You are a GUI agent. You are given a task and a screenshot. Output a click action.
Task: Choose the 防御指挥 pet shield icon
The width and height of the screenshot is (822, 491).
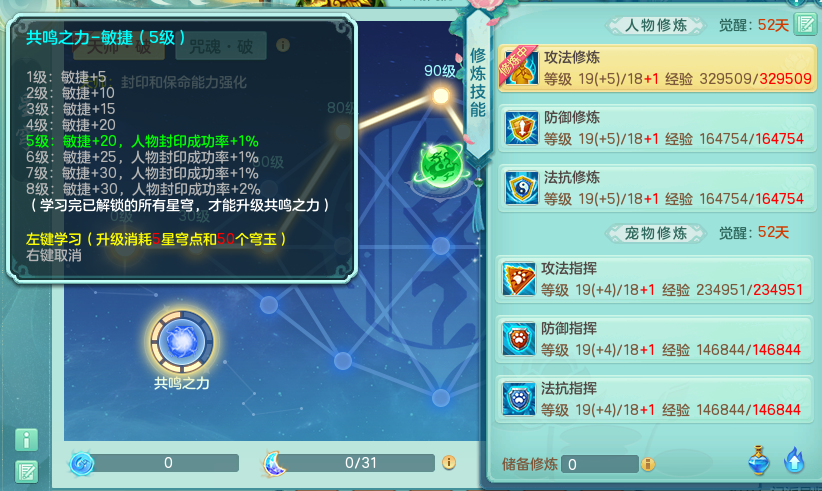(x=518, y=339)
